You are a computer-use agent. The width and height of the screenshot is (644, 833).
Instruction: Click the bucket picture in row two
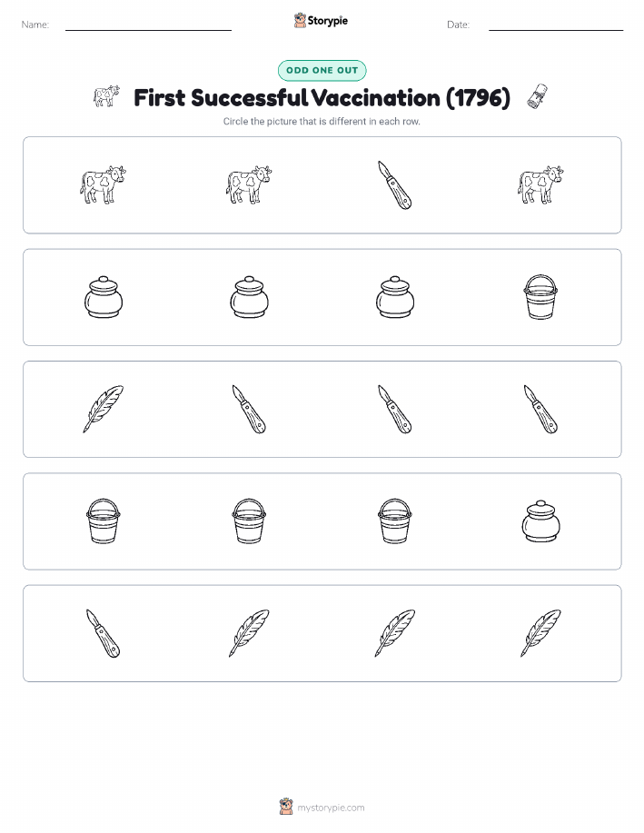pos(540,297)
